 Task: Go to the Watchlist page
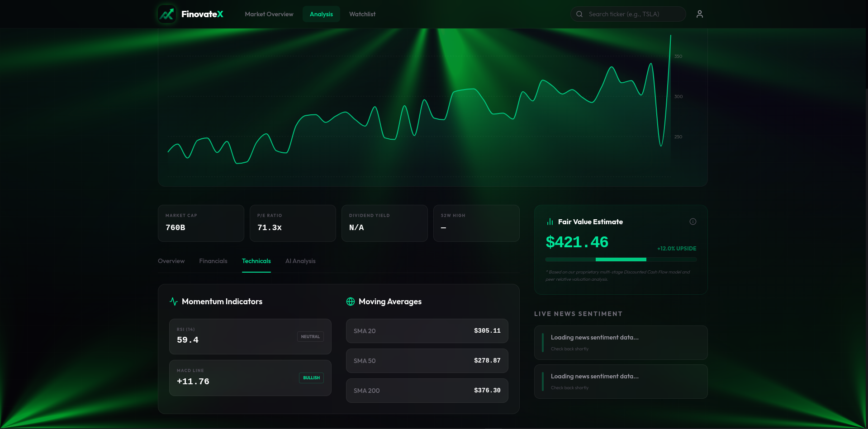coord(362,14)
